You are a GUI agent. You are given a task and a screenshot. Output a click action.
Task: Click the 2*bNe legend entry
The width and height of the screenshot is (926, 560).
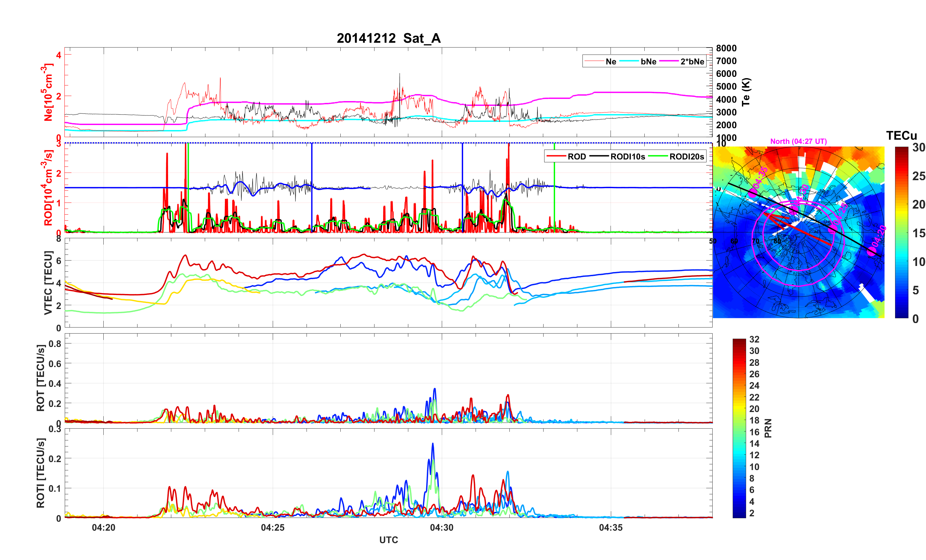[692, 61]
